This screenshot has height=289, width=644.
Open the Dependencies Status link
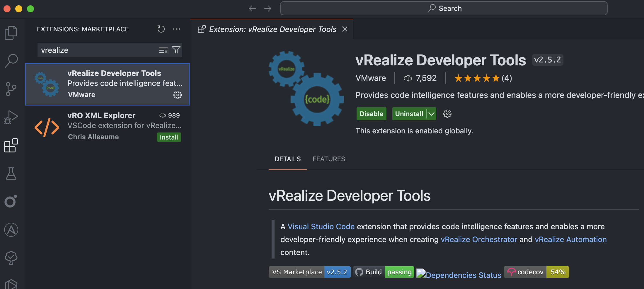[459, 275]
